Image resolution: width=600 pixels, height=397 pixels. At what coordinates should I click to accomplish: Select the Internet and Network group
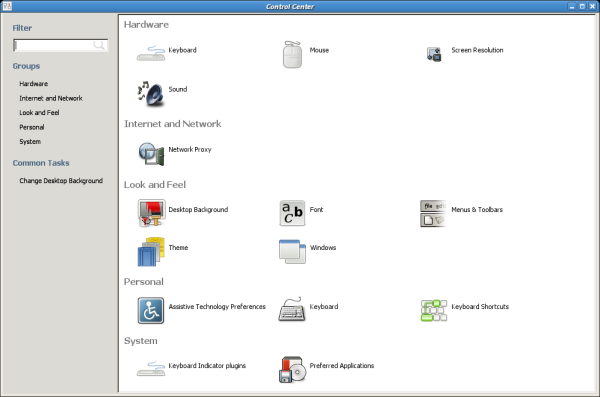pos(51,98)
